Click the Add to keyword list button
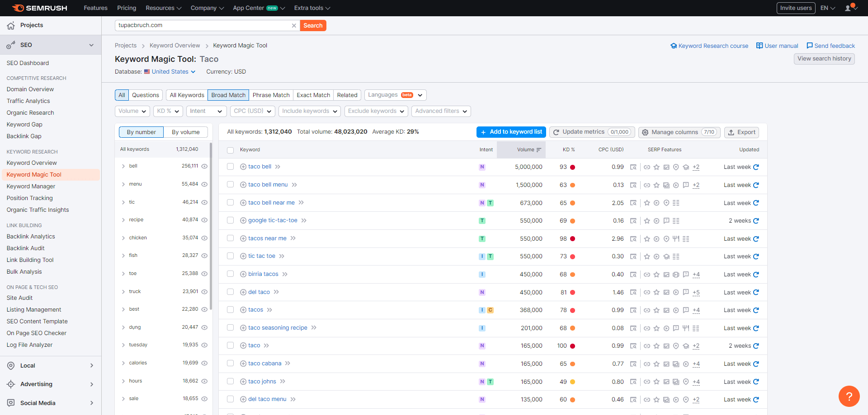 511,132
